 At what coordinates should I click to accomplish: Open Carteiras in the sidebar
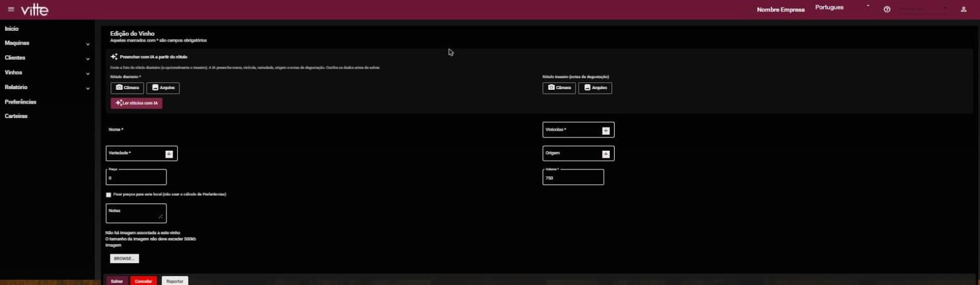click(x=16, y=116)
